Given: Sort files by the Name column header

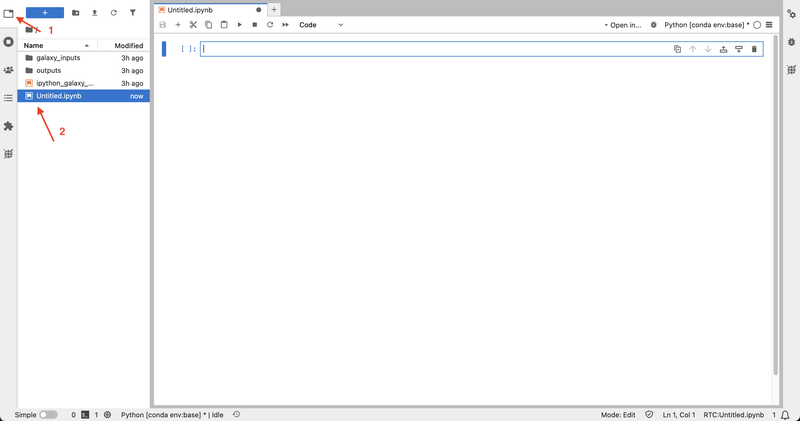Looking at the screenshot, I should click(34, 46).
